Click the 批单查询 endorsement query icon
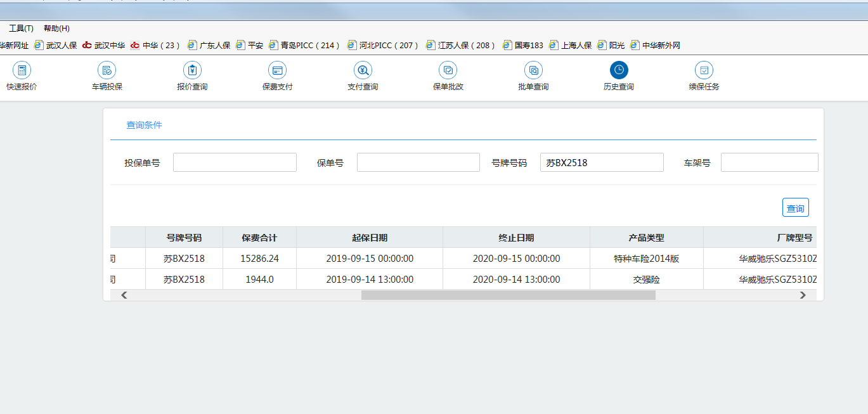 tap(533, 71)
